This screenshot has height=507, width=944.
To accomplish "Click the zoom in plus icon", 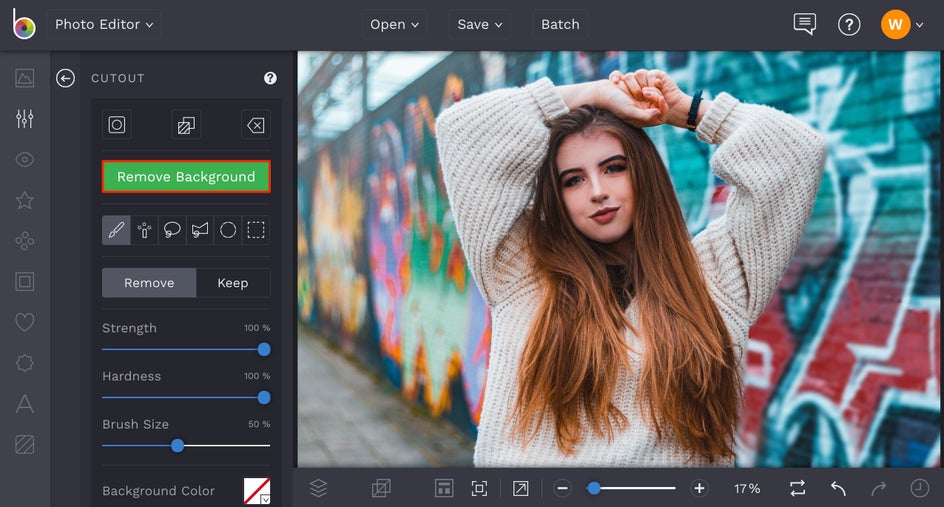I will (699, 488).
